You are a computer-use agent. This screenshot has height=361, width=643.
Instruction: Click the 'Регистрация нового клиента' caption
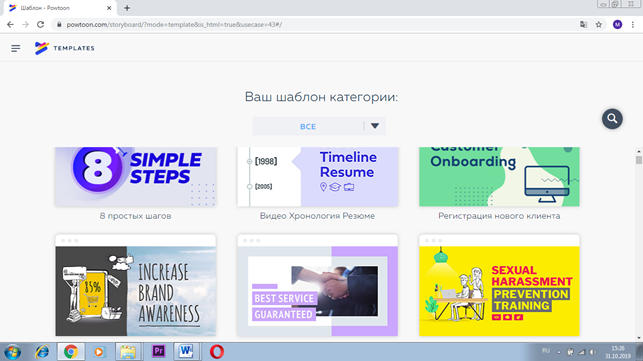coord(499,216)
